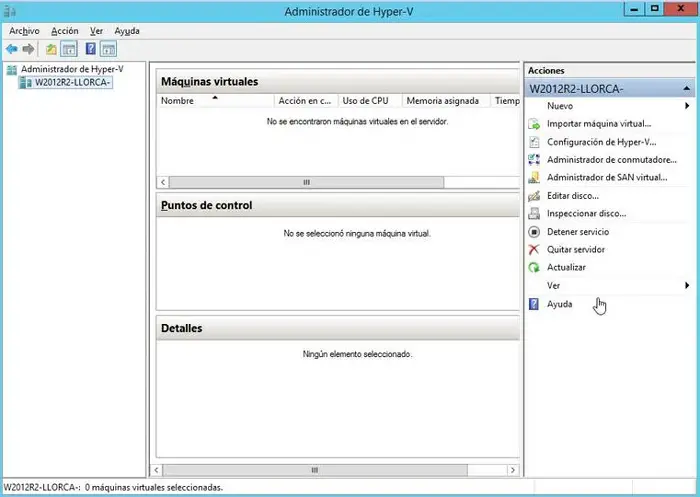700x497 pixels.
Task: Open Configuración de Hyper-V... action
Action: pos(601,142)
